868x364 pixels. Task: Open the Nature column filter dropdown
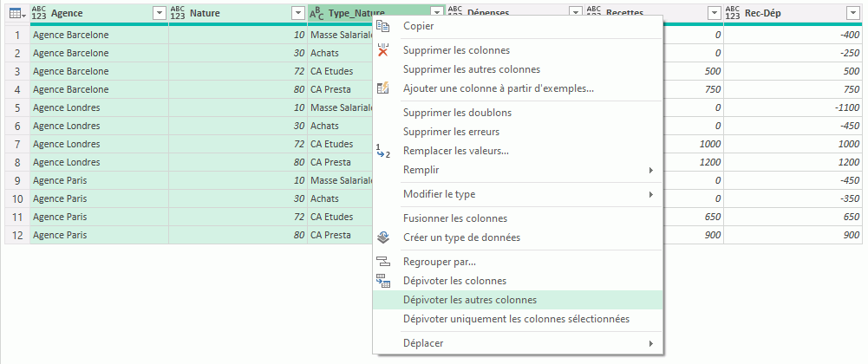click(297, 13)
